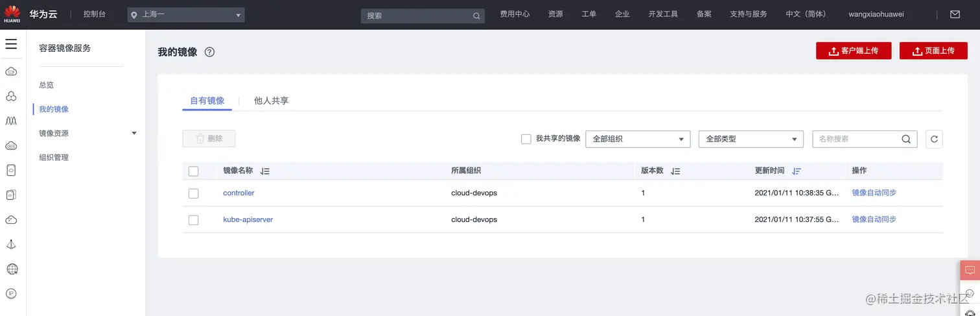This screenshot has width=980, height=316.
Task: Switch to the 他人共享 tab
Action: click(x=272, y=101)
